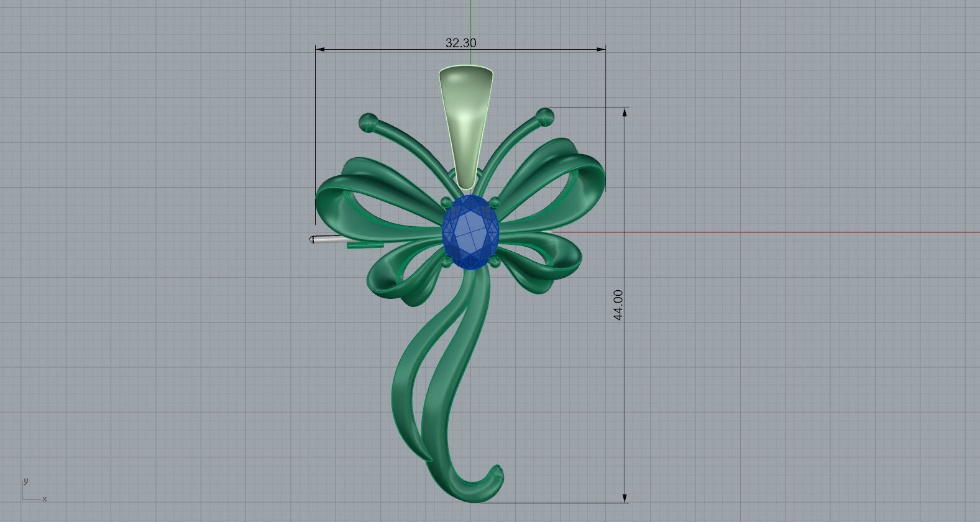The width and height of the screenshot is (980, 522).
Task: Click the left arrowhead of the 32.30 dimension
Action: pyautogui.click(x=320, y=48)
